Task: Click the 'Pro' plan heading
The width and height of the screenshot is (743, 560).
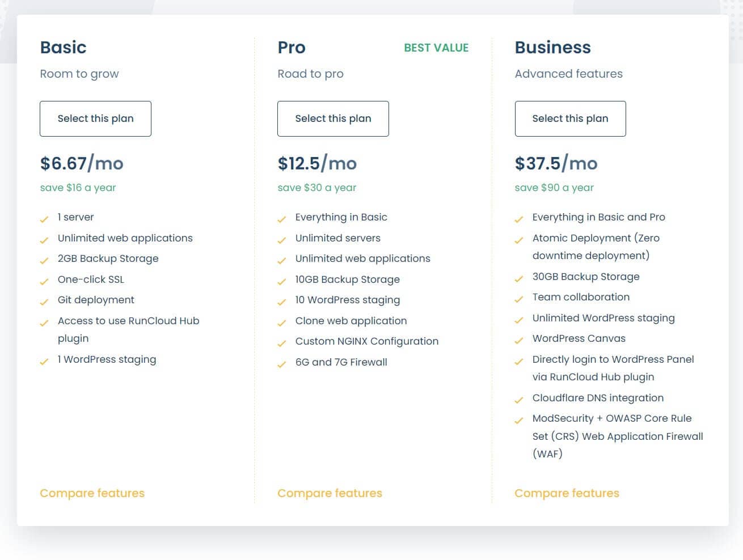Action: pos(291,48)
